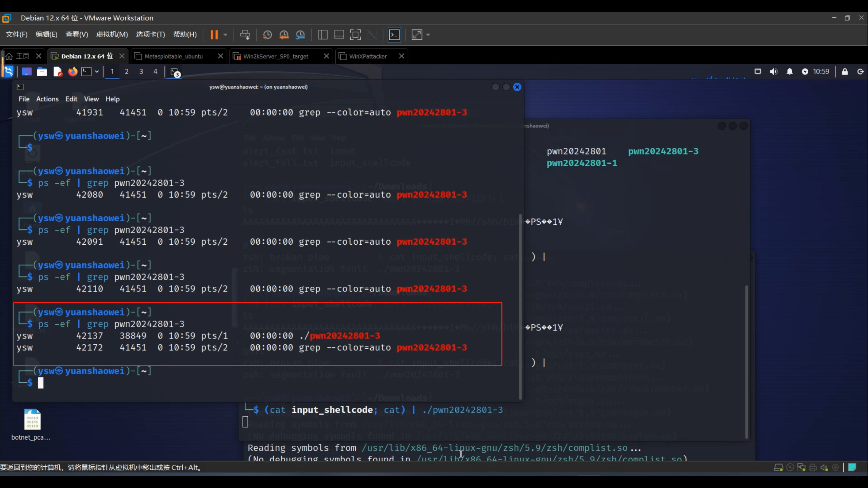Switch to workspace 3
Viewport: 868px width, 488px height.
click(x=141, y=72)
